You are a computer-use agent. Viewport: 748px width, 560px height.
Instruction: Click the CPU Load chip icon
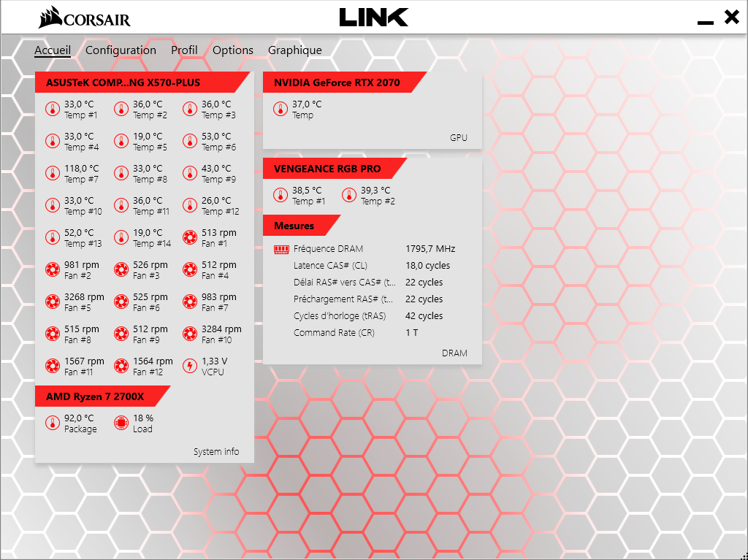(121, 423)
